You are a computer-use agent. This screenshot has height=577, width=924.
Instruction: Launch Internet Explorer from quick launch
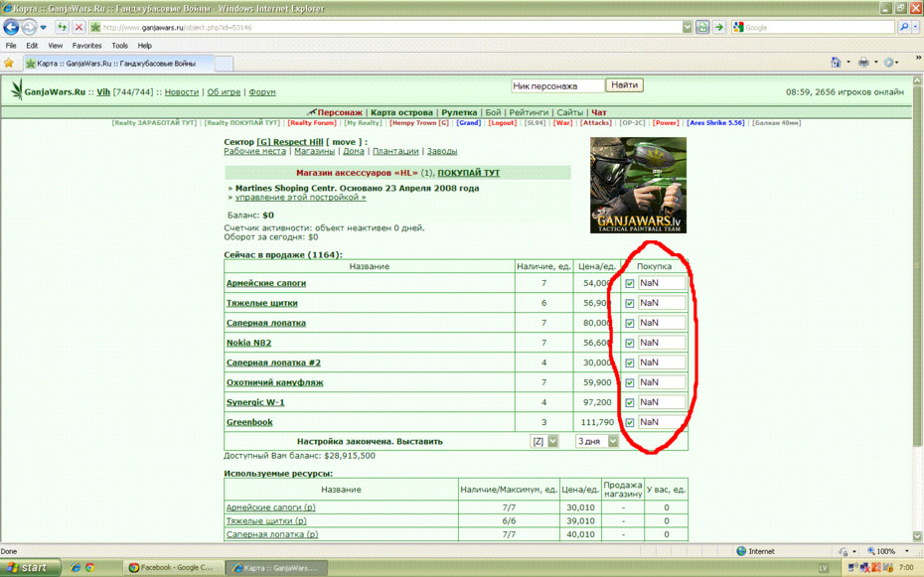coord(76,568)
